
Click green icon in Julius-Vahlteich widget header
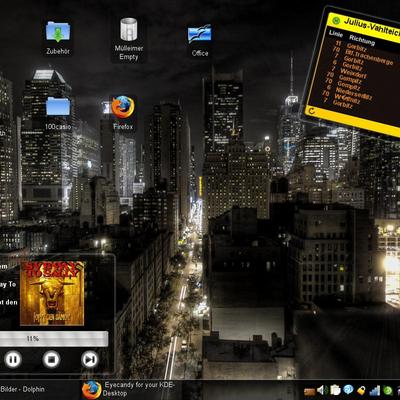[x=336, y=21]
